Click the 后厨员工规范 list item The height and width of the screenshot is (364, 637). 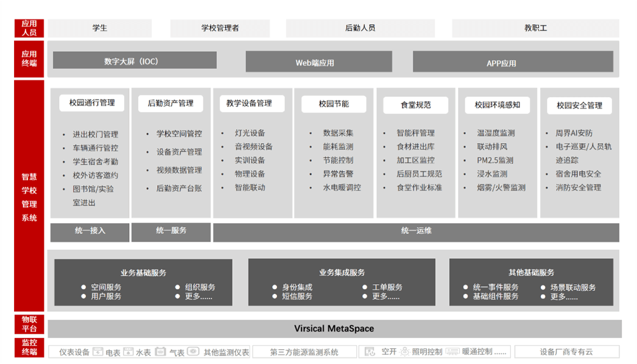419,174
